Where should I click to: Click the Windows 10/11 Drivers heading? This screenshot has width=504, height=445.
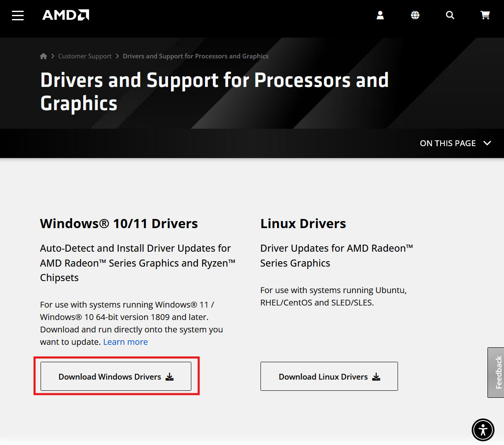[x=118, y=223]
